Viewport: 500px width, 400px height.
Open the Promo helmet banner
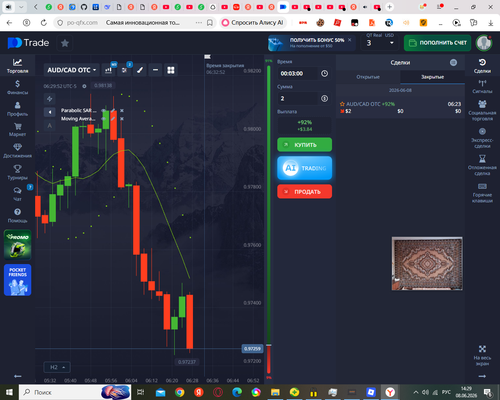point(18,245)
